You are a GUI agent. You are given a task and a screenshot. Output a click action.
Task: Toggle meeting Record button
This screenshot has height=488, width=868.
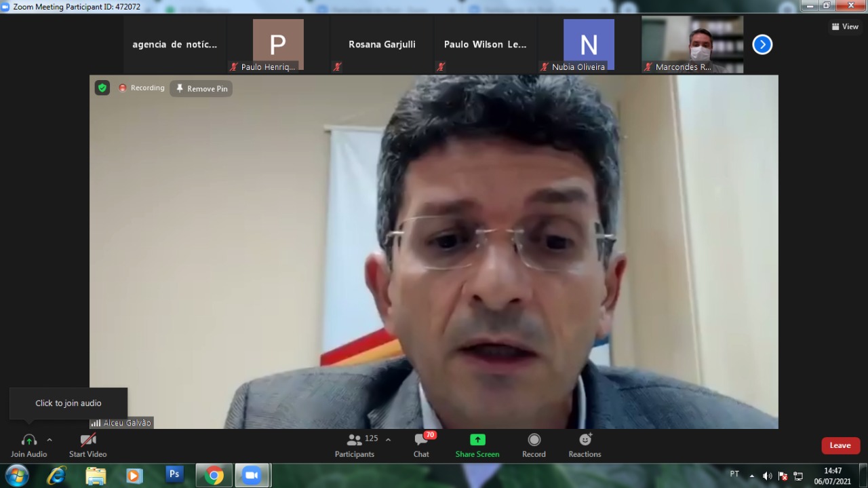[534, 440]
